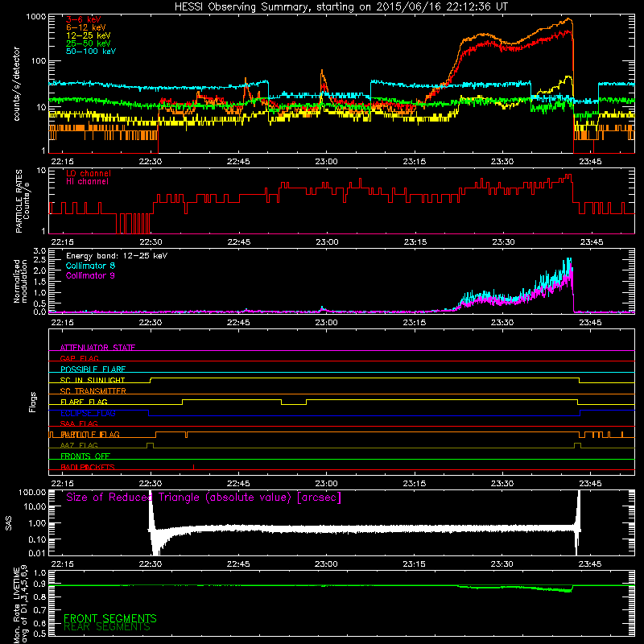Click the 'Mon. Rate LIVETIME' y-axis label
Image resolution: width=644 pixels, height=644 pixels.
(x=16, y=605)
